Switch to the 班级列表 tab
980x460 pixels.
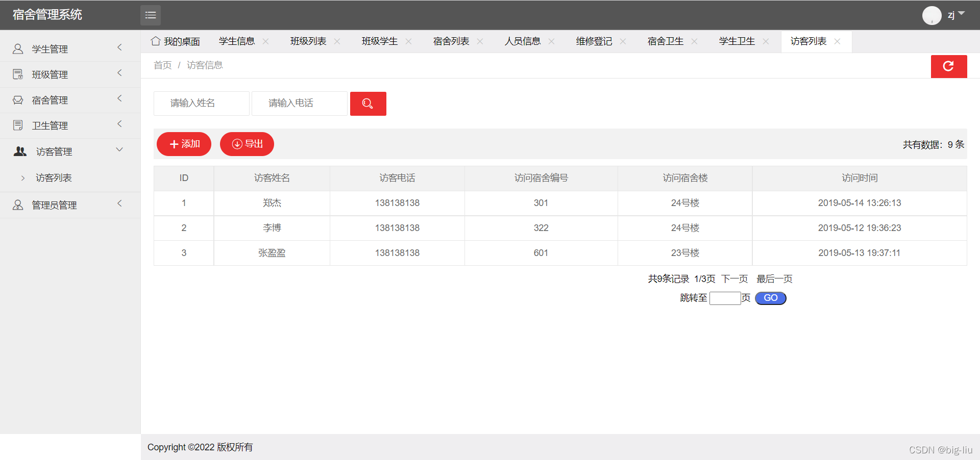coord(308,41)
